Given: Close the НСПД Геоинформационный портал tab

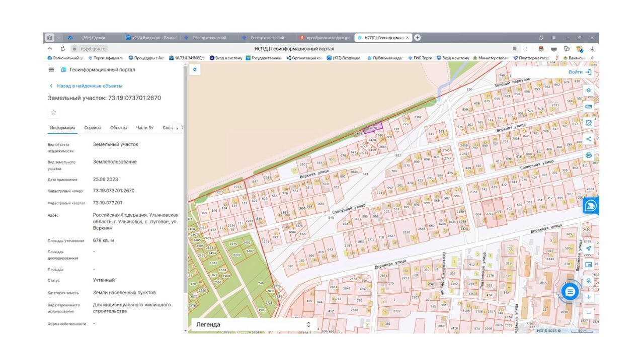Looking at the screenshot, I should 407,38.
